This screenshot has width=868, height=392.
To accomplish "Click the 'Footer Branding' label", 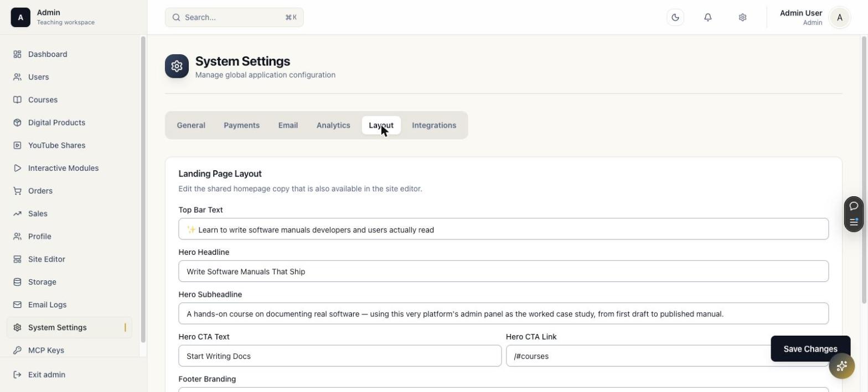I will [207, 379].
